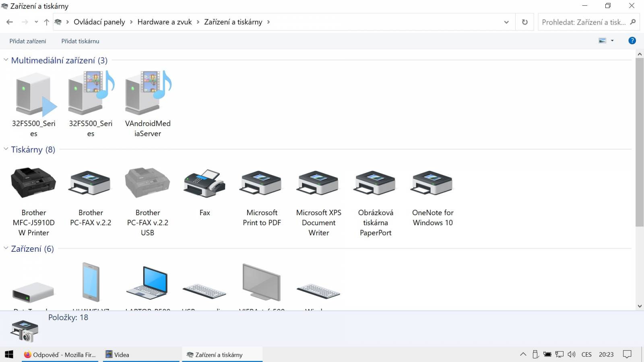Show hidden tray icons chevron
The width and height of the screenshot is (644, 362).
(523, 354)
